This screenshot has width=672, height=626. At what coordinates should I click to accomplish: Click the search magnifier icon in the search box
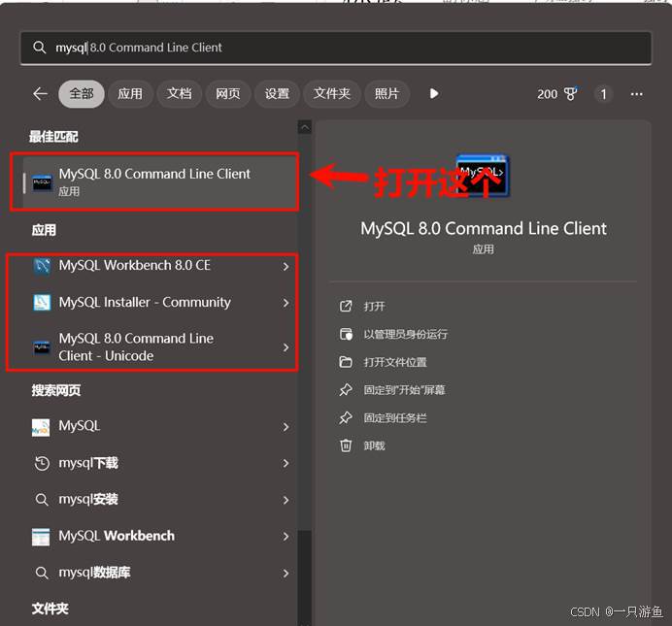click(x=40, y=48)
